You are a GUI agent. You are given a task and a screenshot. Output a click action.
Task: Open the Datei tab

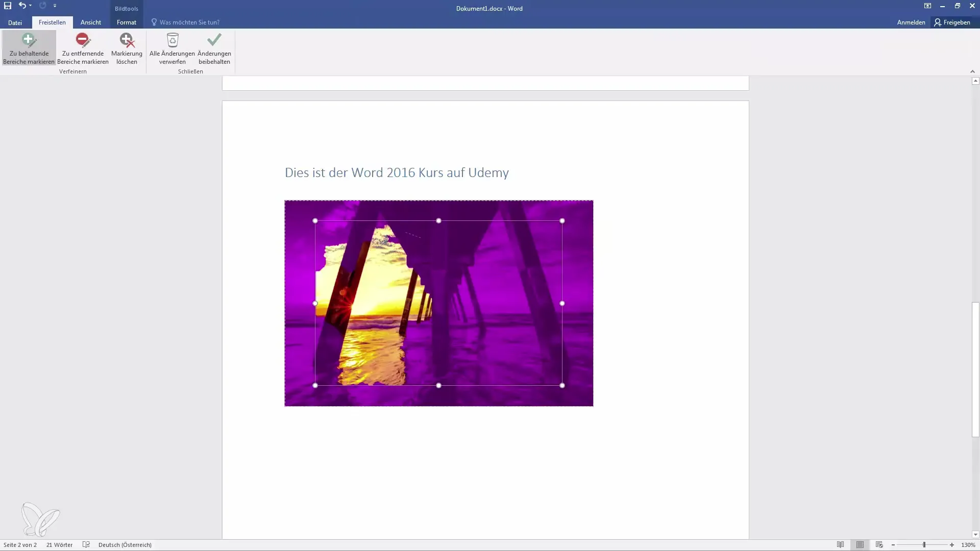point(15,22)
